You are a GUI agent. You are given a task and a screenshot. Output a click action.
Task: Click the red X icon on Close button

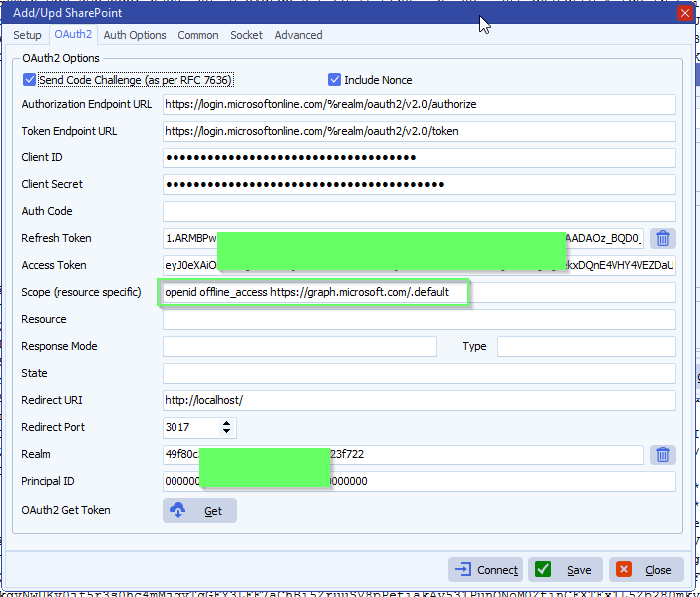click(x=624, y=570)
